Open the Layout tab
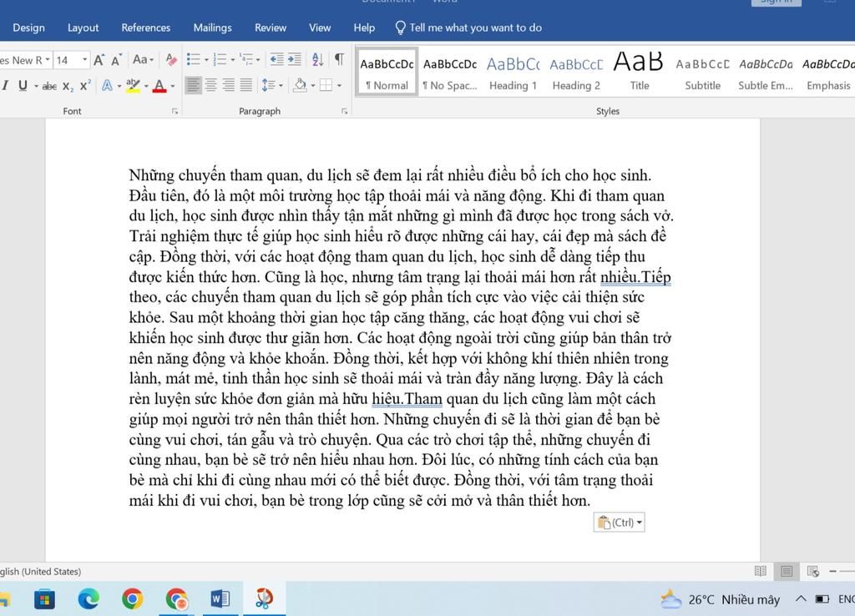Viewport: 855px width, 616px height. (83, 28)
